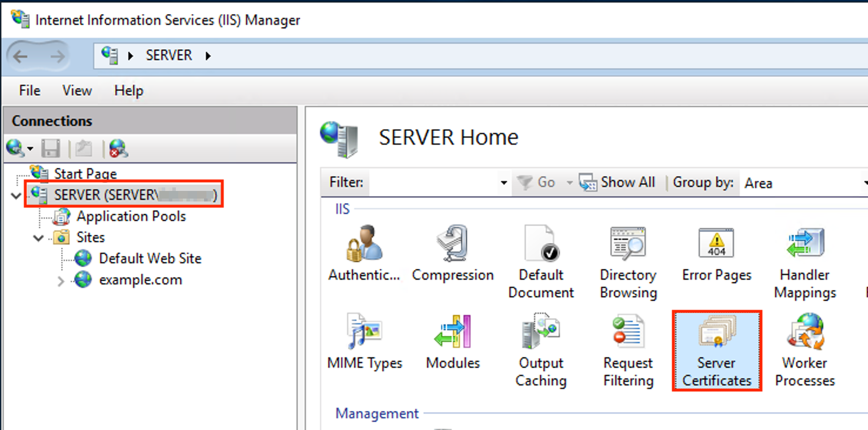Click the Up folder icon in Connections toolbar
Screen dimensions: 868x430
pos(84,148)
